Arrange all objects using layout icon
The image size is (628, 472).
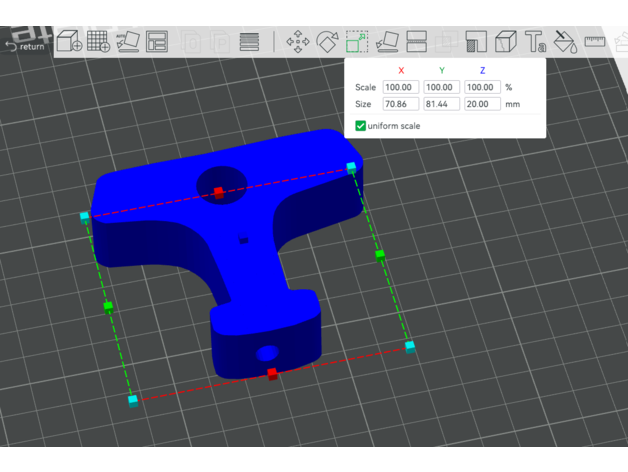157,42
